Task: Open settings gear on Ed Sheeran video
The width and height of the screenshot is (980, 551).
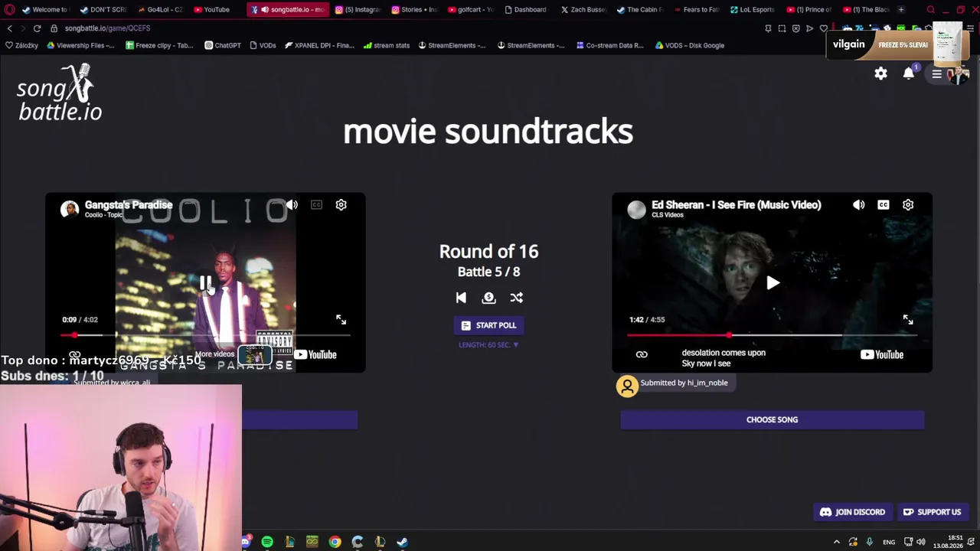Action: coord(907,205)
